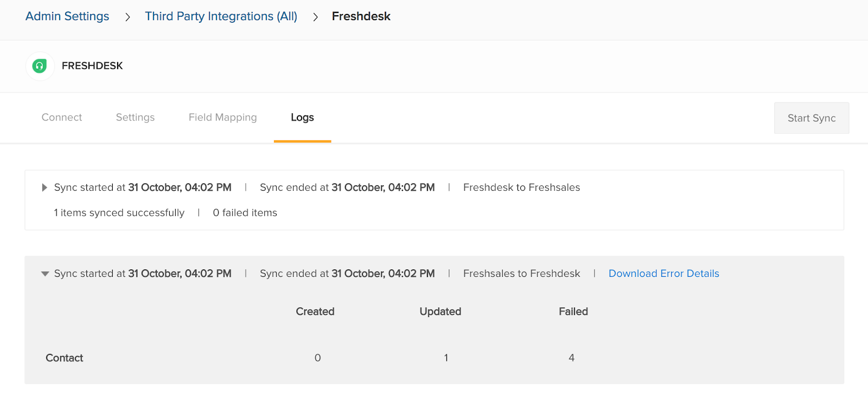868x401 pixels.
Task: Switch to the Connect tab
Action: coord(62,118)
